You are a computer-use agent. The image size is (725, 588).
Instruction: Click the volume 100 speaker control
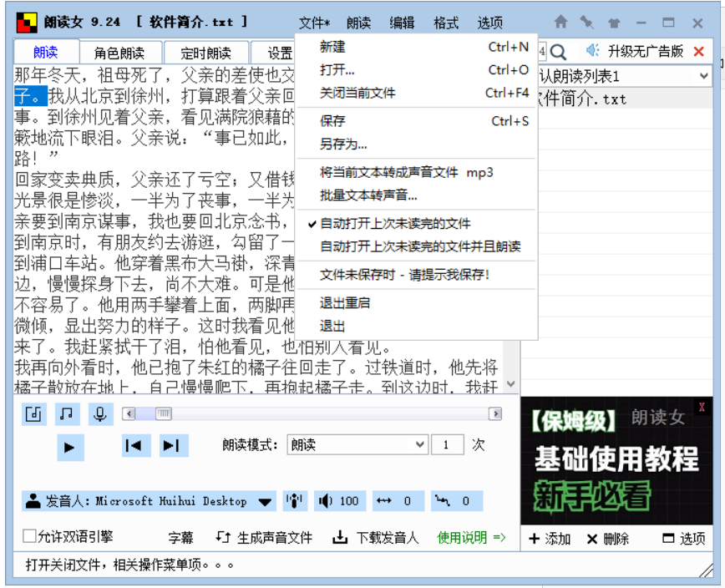pos(340,501)
